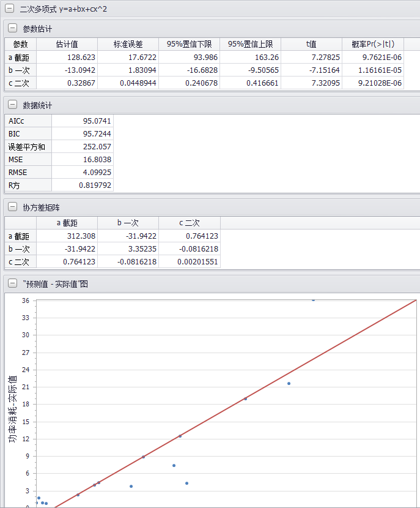This screenshot has width=420, height=508.
Task: Select the BIC label cell
Action: click(28, 134)
